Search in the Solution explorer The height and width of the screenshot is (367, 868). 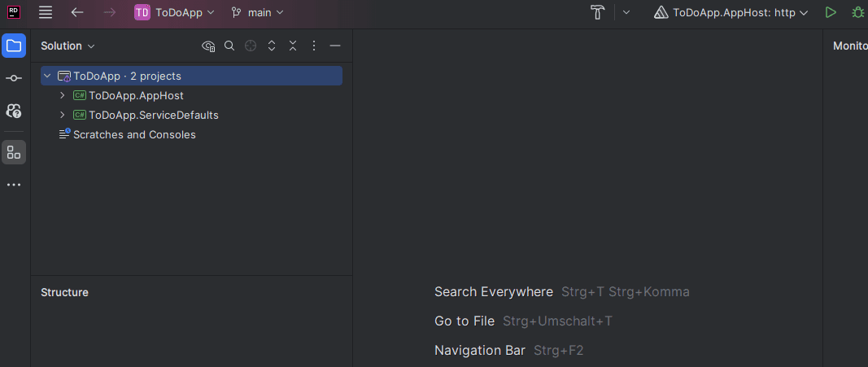pos(229,46)
